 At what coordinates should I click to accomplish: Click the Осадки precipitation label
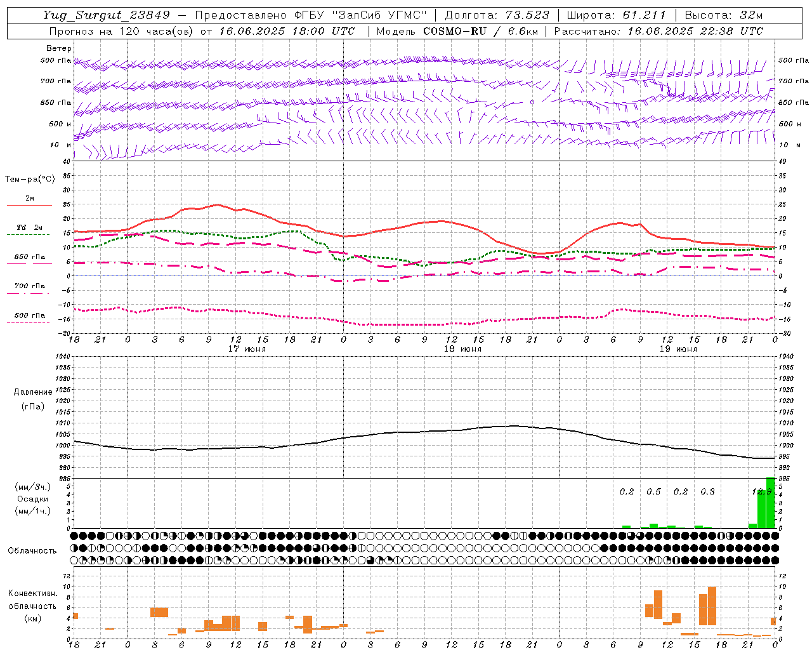click(x=32, y=499)
